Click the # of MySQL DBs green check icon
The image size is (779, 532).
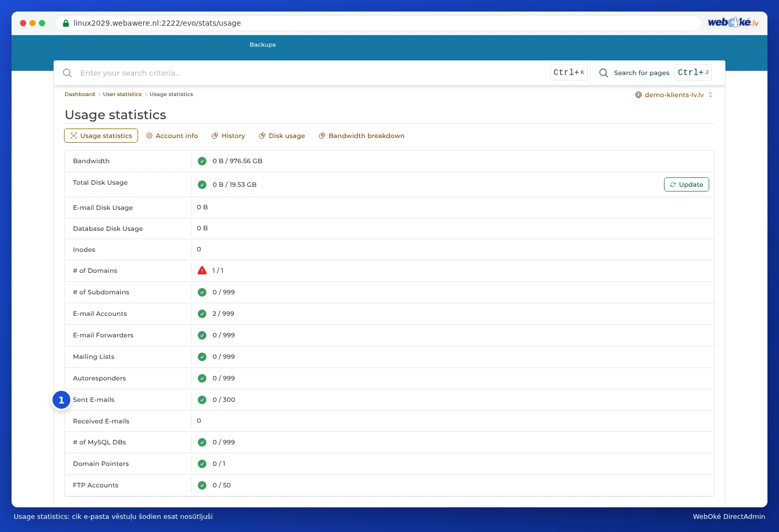202,442
